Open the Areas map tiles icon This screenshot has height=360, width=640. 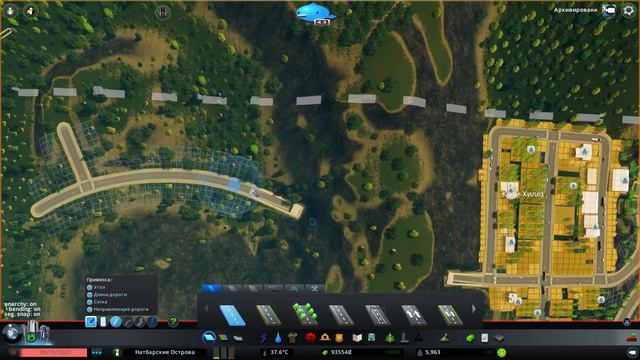pos(499,338)
